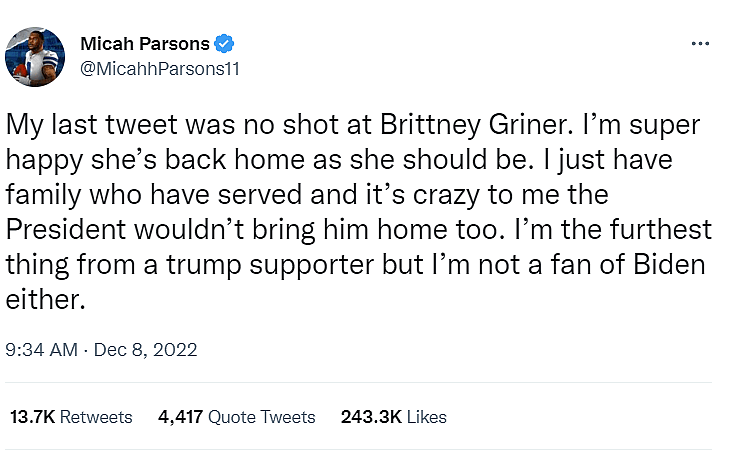Open the more options three-dot menu
Screen dimensions: 729x456
tap(700, 45)
